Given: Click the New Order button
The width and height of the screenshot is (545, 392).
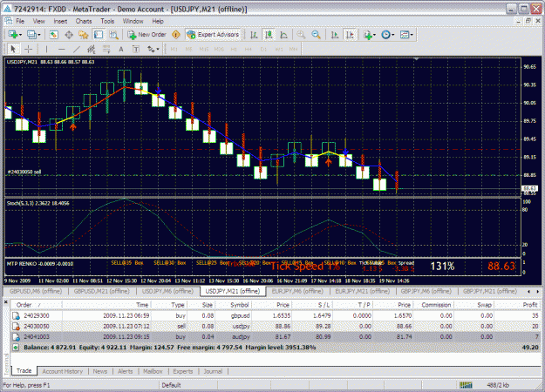Looking at the screenshot, I should (146, 35).
